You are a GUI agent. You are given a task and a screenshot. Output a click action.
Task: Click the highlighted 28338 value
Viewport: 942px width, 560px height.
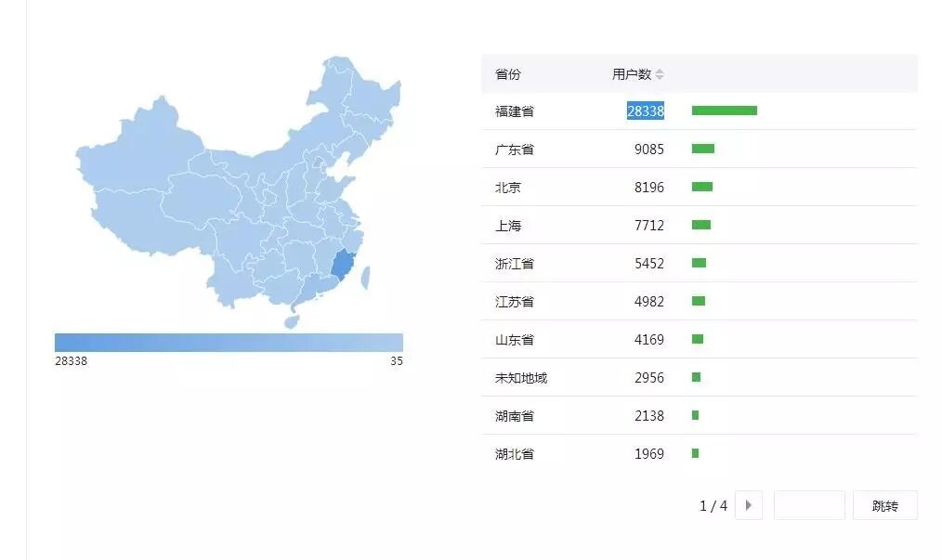coord(646,111)
